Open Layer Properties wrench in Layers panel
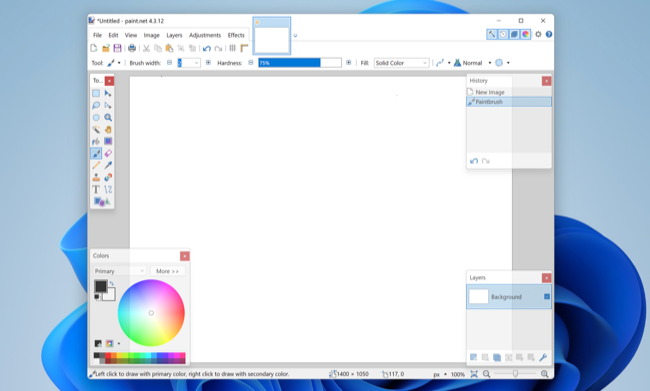650x391 pixels. pos(543,357)
